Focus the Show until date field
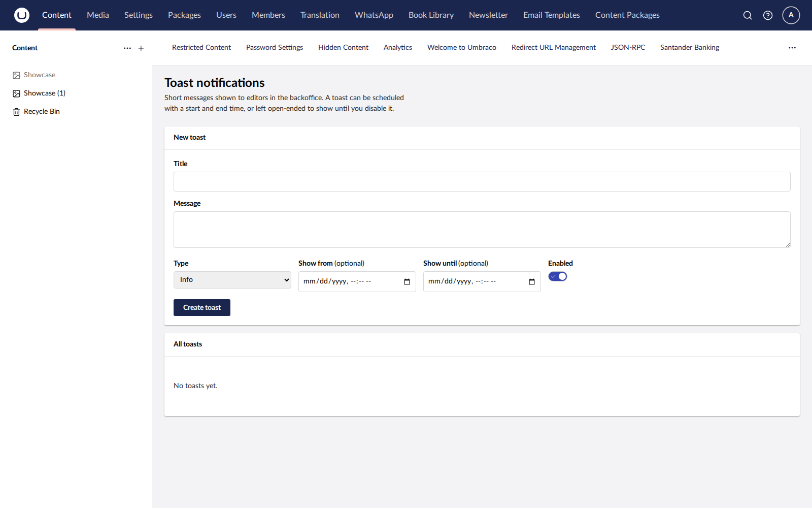 [482, 282]
